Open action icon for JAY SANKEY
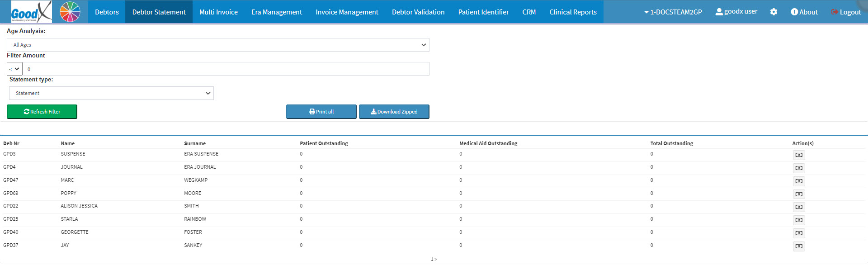This screenshot has height=265, width=868. tap(799, 246)
